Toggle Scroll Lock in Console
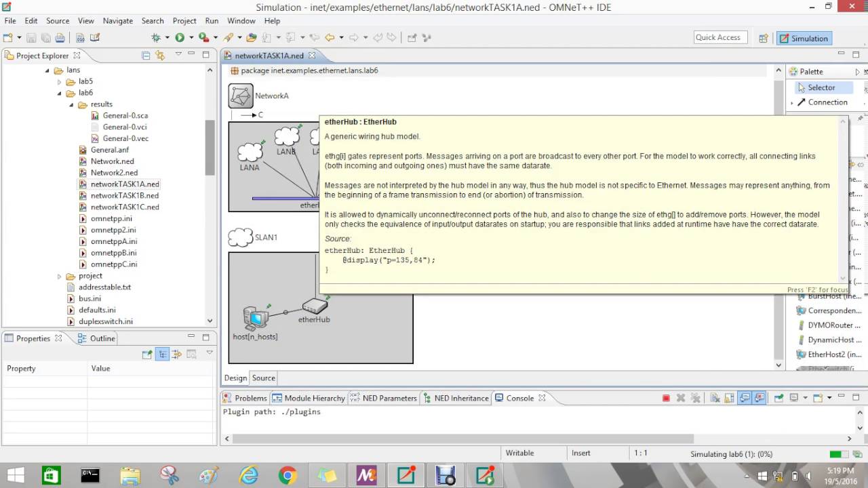Viewport: 868px width, 488px height. (730, 398)
